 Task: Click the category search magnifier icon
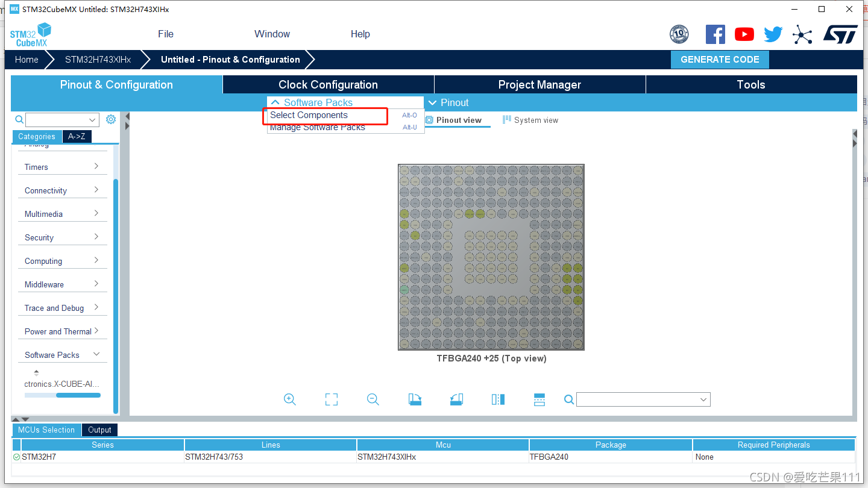click(19, 120)
